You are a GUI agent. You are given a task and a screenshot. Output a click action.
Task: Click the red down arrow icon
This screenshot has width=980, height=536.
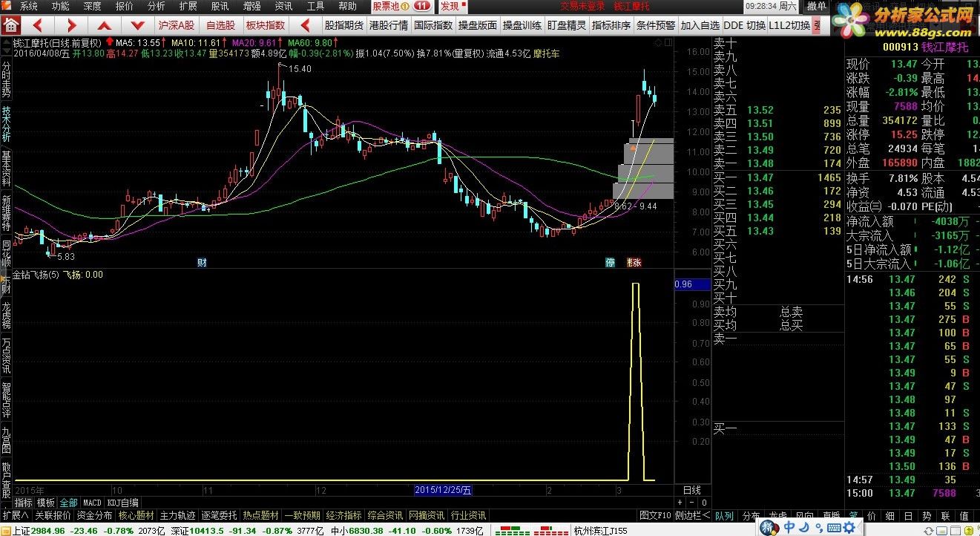pos(137,24)
